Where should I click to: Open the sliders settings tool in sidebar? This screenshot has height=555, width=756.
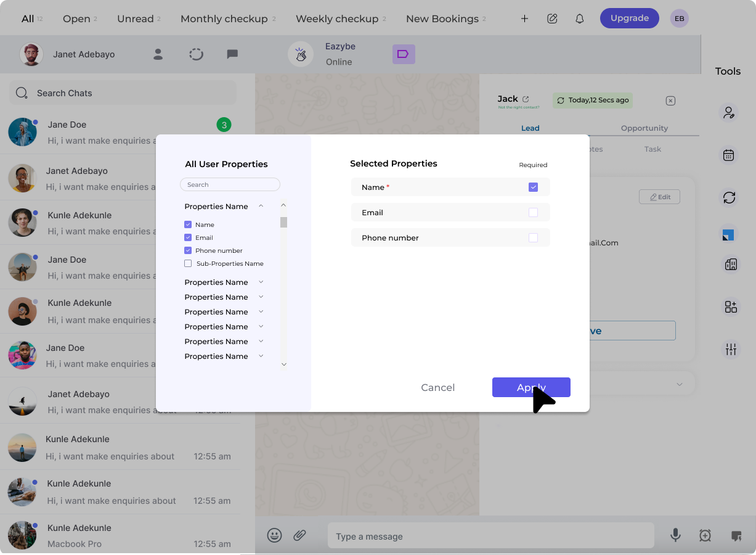click(x=731, y=349)
